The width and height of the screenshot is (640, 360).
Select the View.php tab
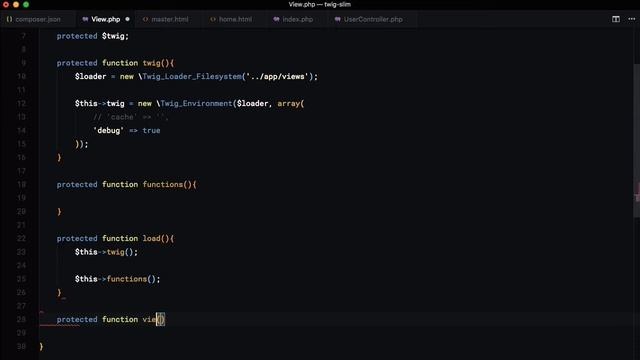point(105,19)
